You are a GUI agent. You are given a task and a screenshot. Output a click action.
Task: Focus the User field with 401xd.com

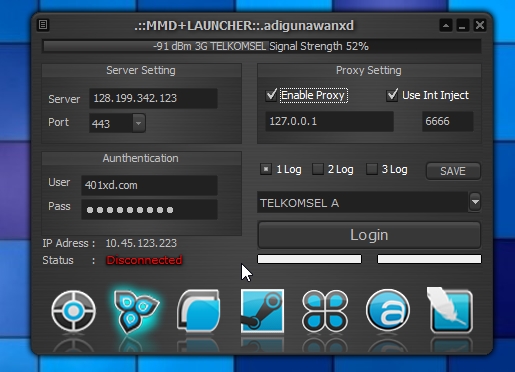[x=149, y=185]
